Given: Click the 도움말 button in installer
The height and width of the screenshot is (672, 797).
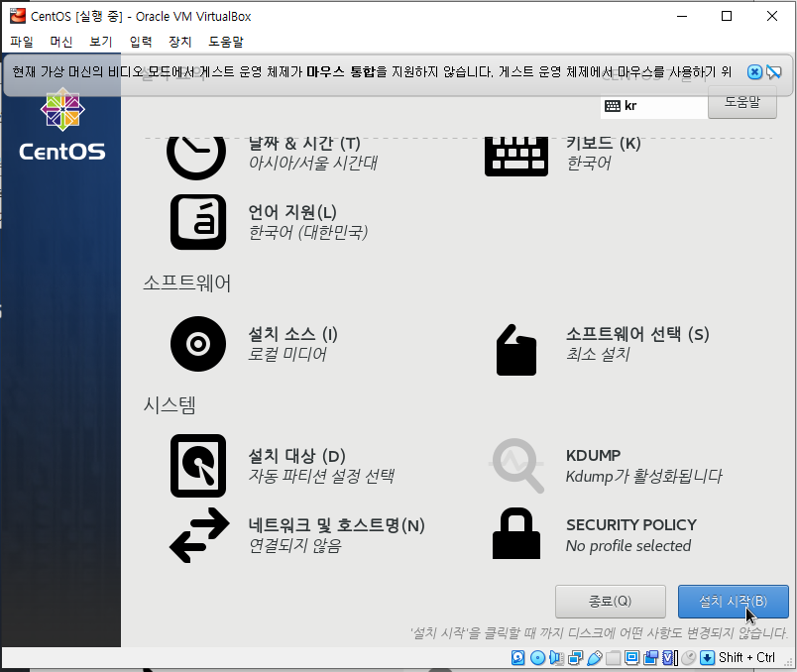Looking at the screenshot, I should (x=742, y=102).
